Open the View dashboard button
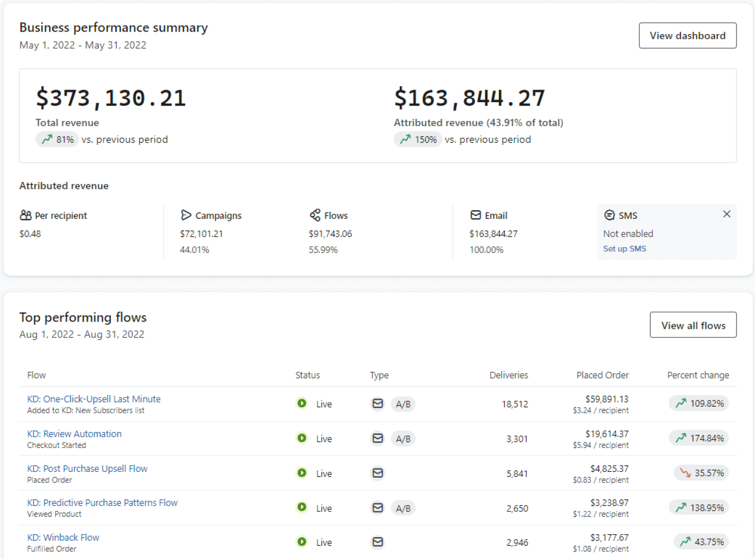 click(x=687, y=36)
